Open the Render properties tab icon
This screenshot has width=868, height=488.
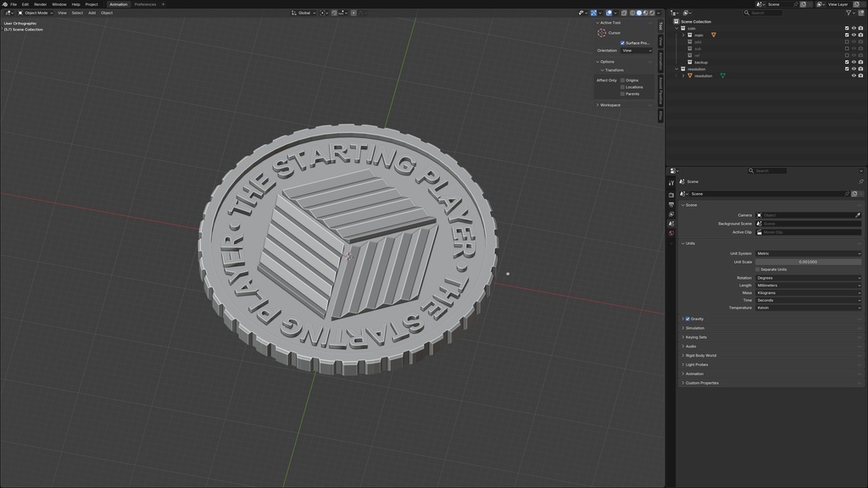point(671,195)
